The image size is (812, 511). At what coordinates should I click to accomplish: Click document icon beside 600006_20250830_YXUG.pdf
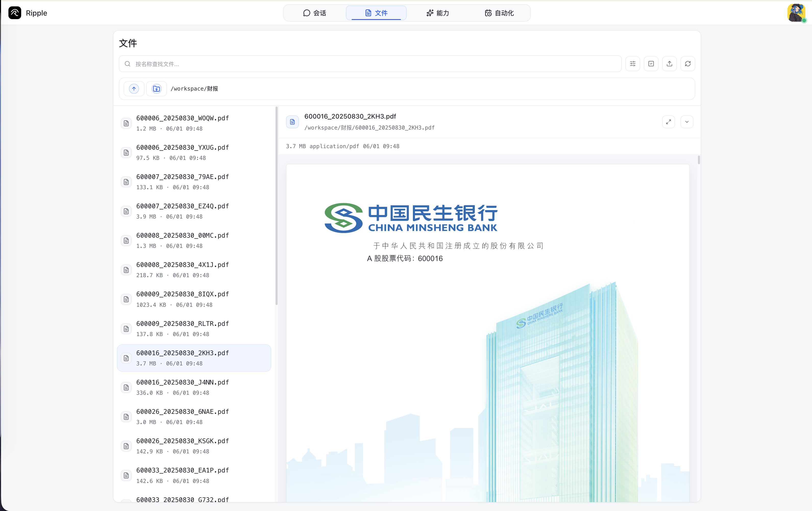126,152
